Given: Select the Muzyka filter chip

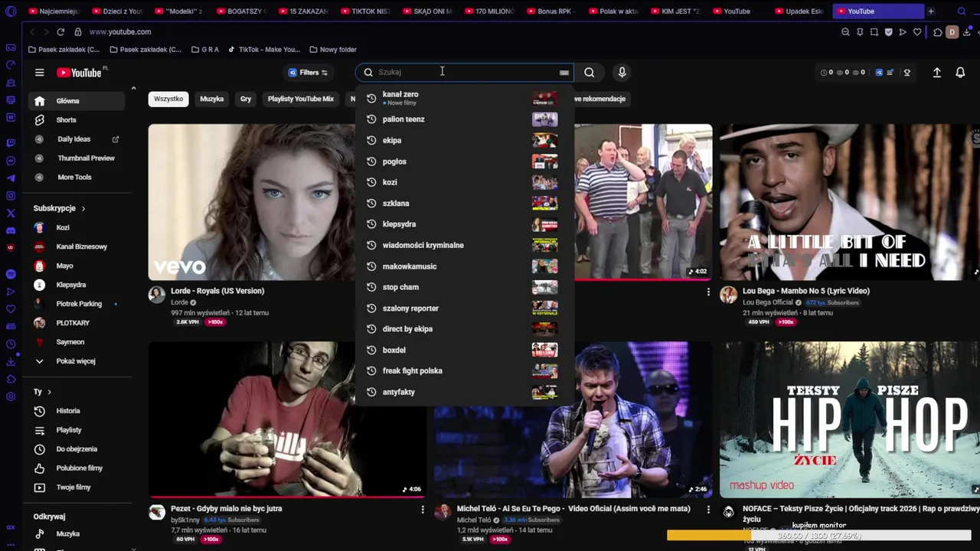Looking at the screenshot, I should pyautogui.click(x=211, y=99).
